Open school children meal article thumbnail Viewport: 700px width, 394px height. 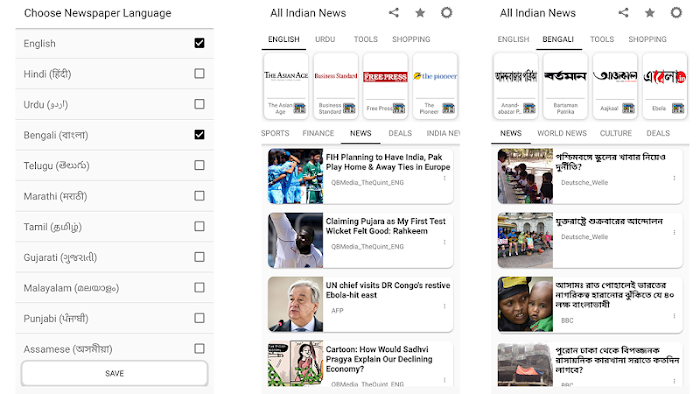(x=525, y=176)
